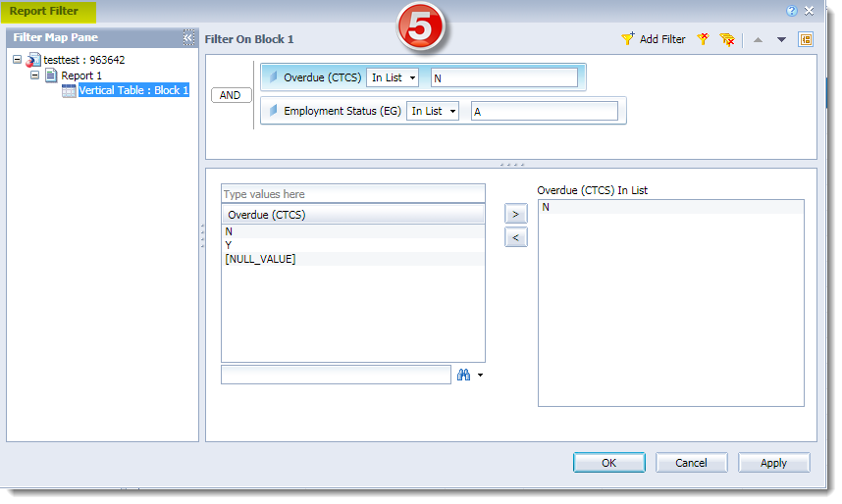Select value Y in the values list
This screenshot has height=504, width=842.
353,245
